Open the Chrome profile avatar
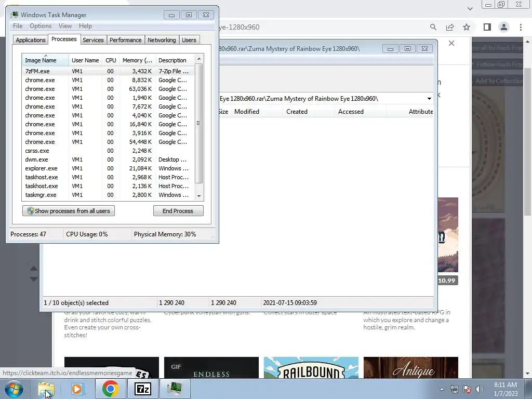Screen dimensions: 532x399 [x=504, y=27]
